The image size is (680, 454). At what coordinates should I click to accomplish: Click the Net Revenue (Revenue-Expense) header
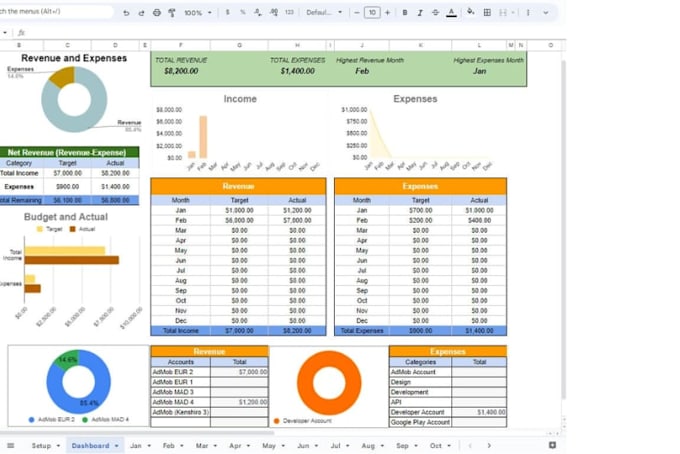[x=67, y=152]
